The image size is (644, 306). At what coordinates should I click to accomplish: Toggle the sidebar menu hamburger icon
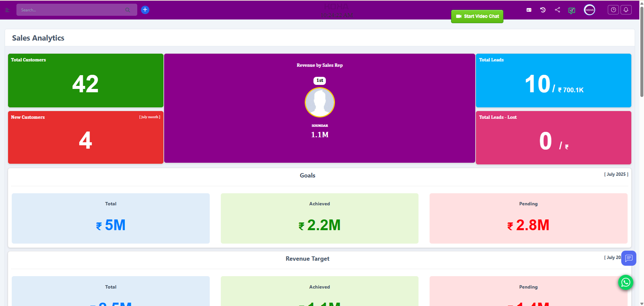point(7,10)
